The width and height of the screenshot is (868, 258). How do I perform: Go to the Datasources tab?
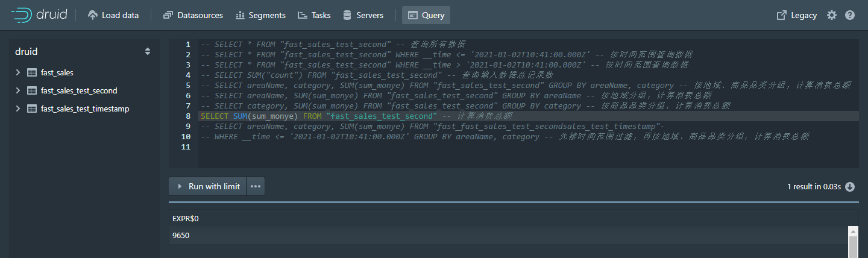pyautogui.click(x=193, y=15)
